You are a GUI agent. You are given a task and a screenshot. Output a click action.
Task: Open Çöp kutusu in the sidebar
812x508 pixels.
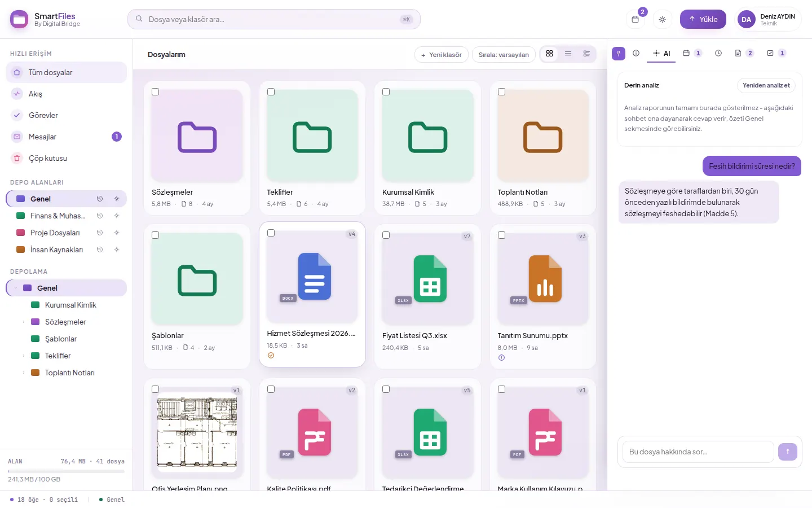tap(66, 158)
